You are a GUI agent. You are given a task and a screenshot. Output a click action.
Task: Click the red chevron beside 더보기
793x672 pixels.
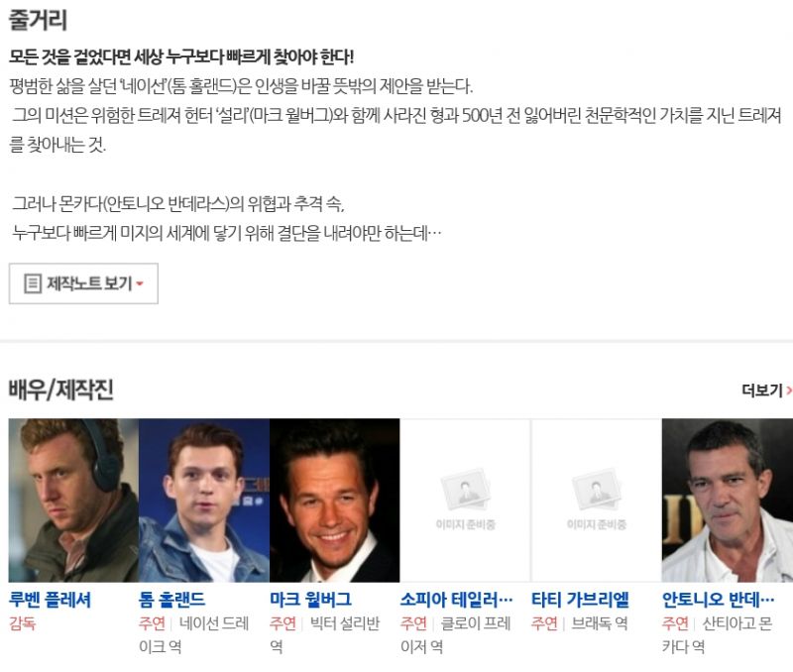click(x=789, y=390)
